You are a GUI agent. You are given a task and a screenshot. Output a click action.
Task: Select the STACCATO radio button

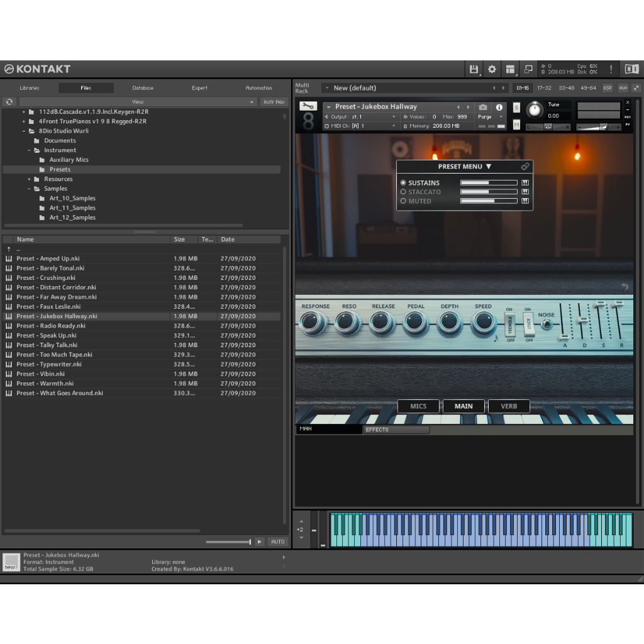pyautogui.click(x=403, y=192)
